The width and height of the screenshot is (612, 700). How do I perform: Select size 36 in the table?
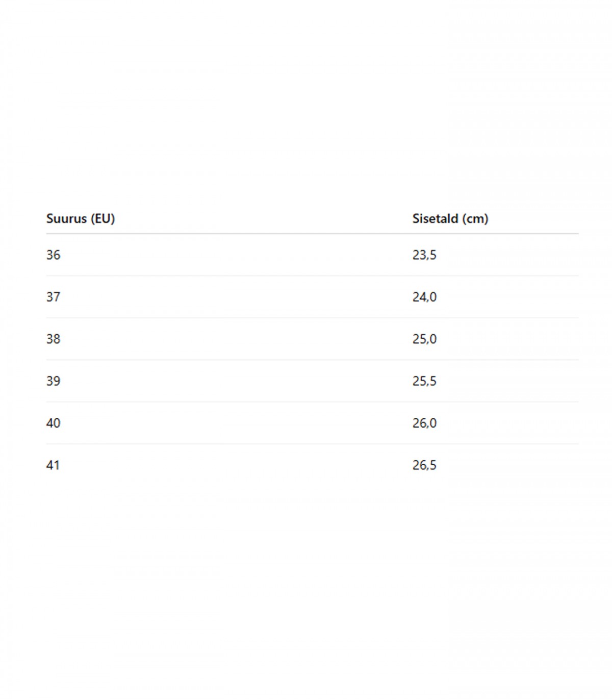pyautogui.click(x=53, y=255)
